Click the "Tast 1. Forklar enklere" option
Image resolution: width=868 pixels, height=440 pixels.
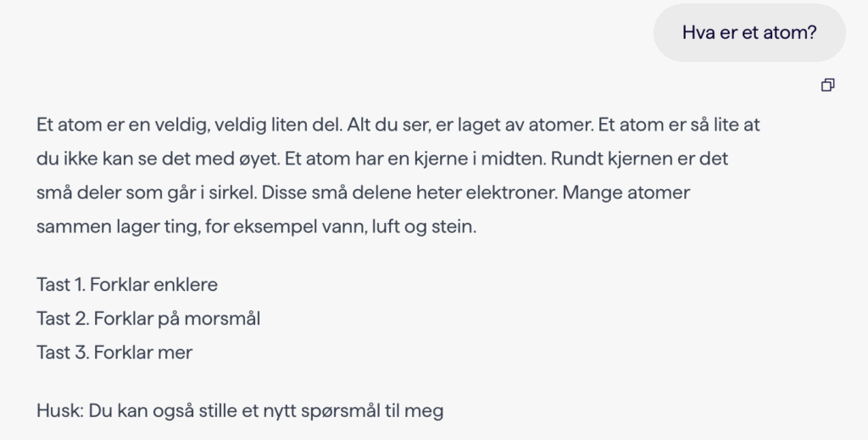coord(127,284)
